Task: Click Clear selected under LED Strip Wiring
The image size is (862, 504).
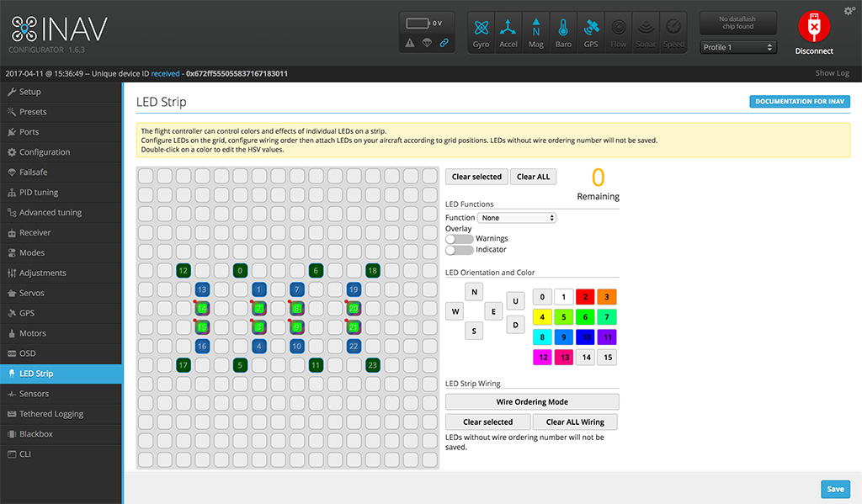Action: [x=487, y=422]
